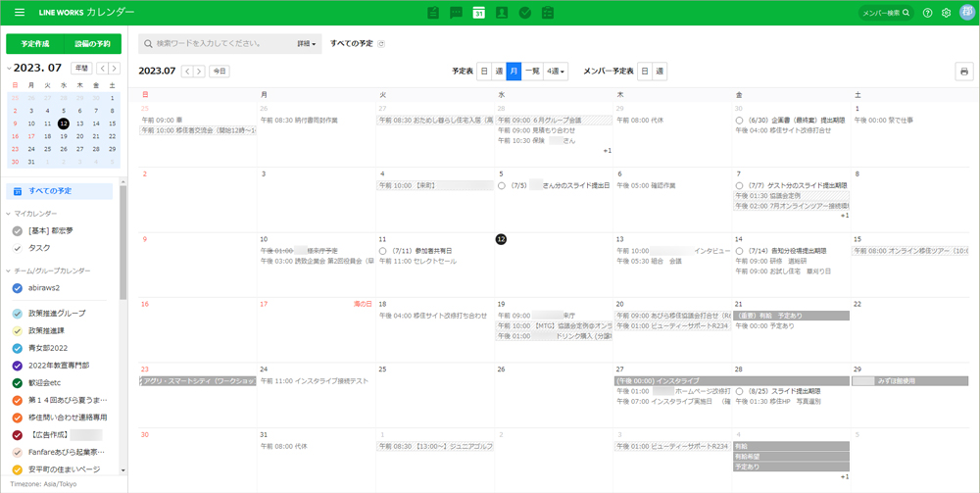Click the printer icon button
Screen dimensions: 980x493
click(964, 72)
